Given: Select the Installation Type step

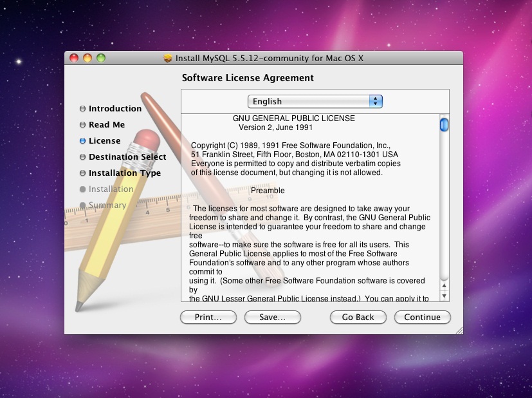Looking at the screenshot, I should coord(120,173).
